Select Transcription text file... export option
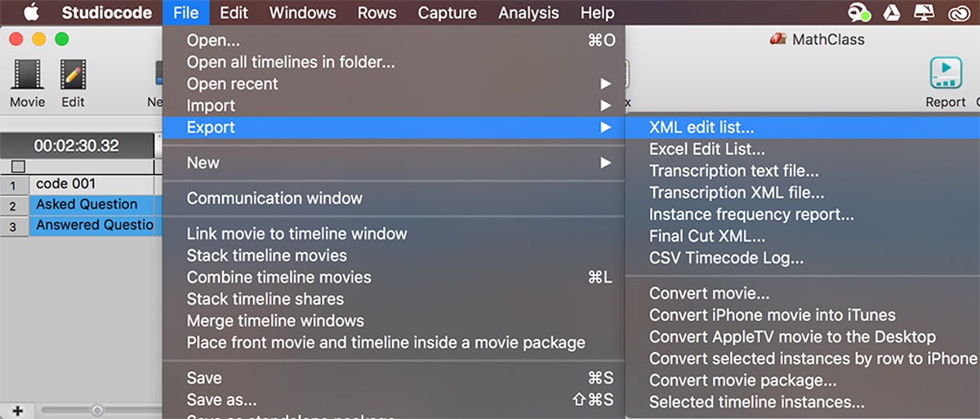Screen dimensions: 980x419 (802, 171)
